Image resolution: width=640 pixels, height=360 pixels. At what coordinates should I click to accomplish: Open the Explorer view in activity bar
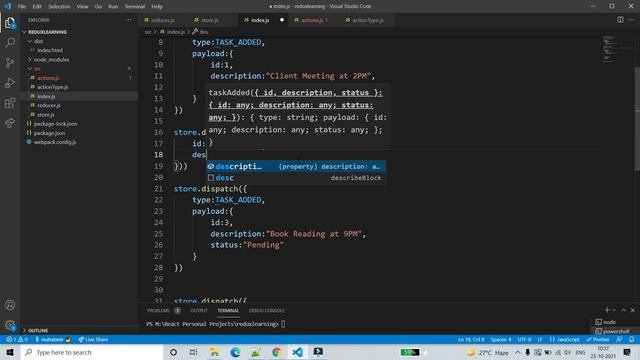(x=10, y=23)
